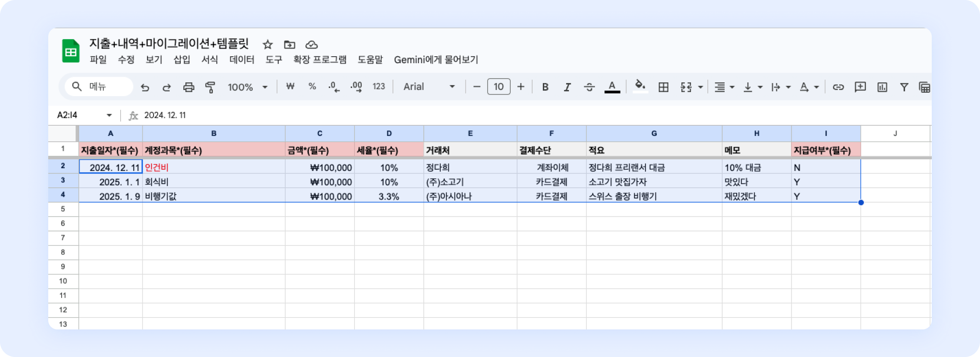
Task: Click Gemini에게 물어보기
Action: coord(436,60)
